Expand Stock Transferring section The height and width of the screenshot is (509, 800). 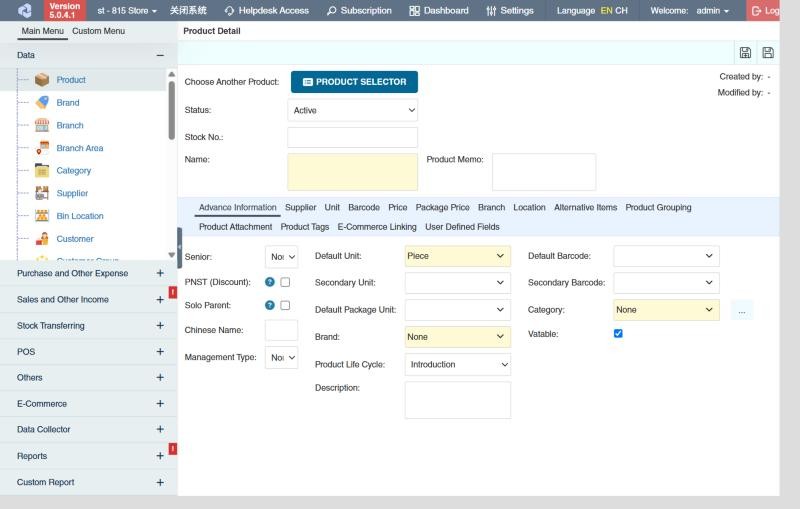point(160,325)
